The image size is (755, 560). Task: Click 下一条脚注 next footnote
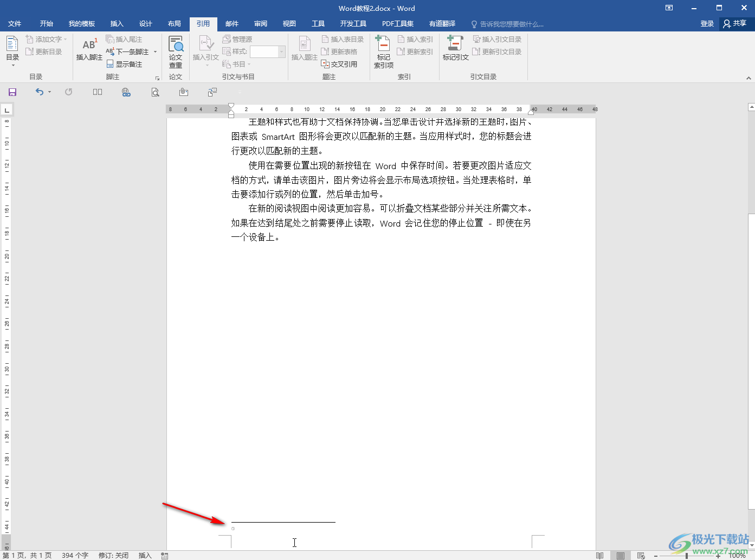(127, 52)
